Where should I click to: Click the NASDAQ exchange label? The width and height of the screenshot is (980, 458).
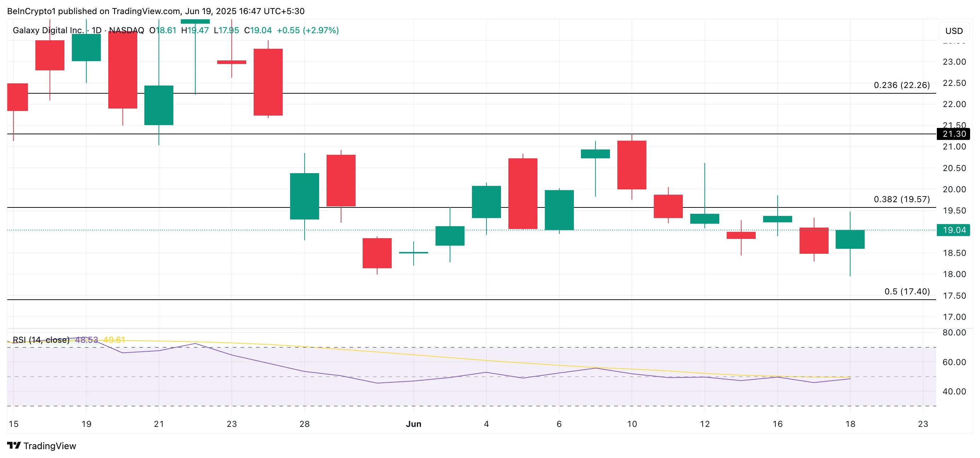pyautogui.click(x=127, y=30)
